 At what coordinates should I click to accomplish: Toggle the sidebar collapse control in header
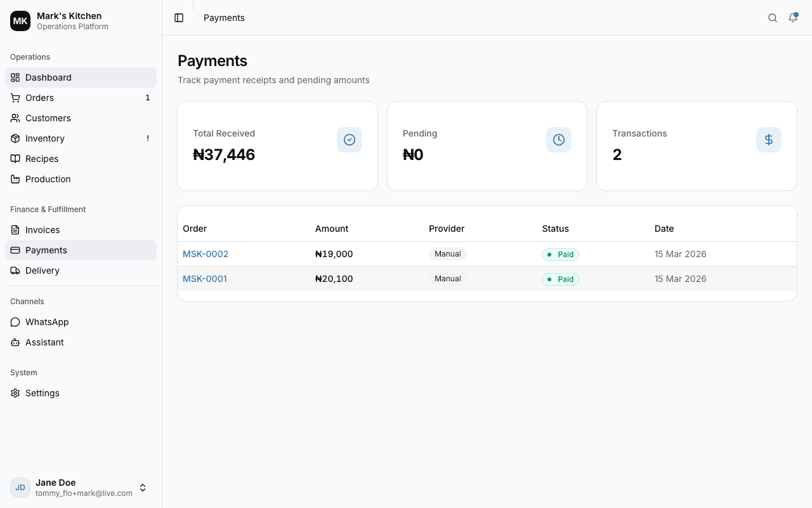tap(178, 18)
